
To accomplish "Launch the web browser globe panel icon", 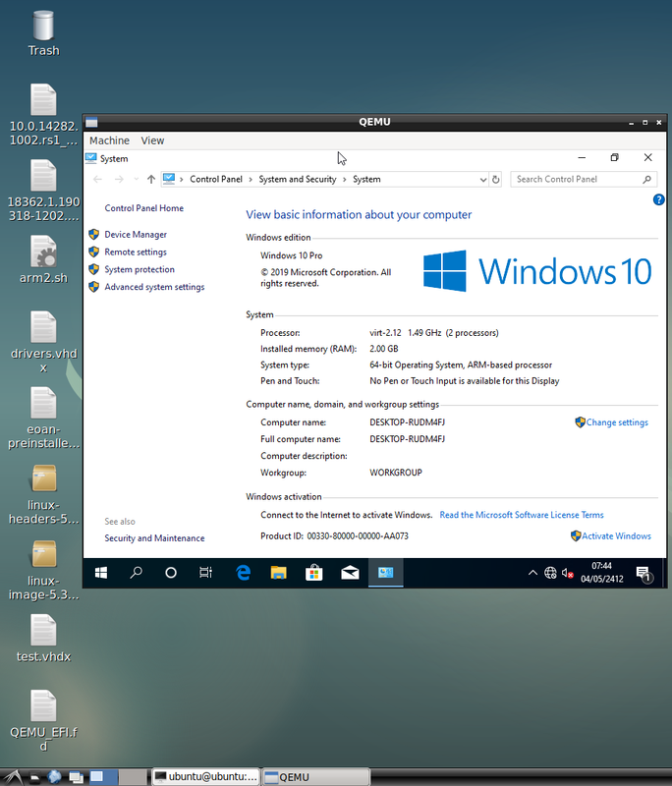I will (x=55, y=777).
